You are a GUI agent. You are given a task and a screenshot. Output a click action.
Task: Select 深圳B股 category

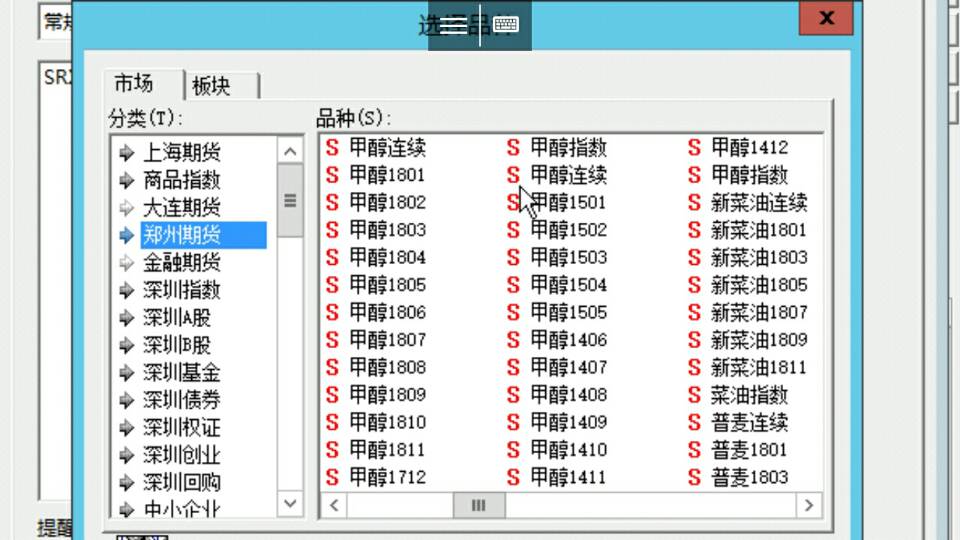coord(177,345)
